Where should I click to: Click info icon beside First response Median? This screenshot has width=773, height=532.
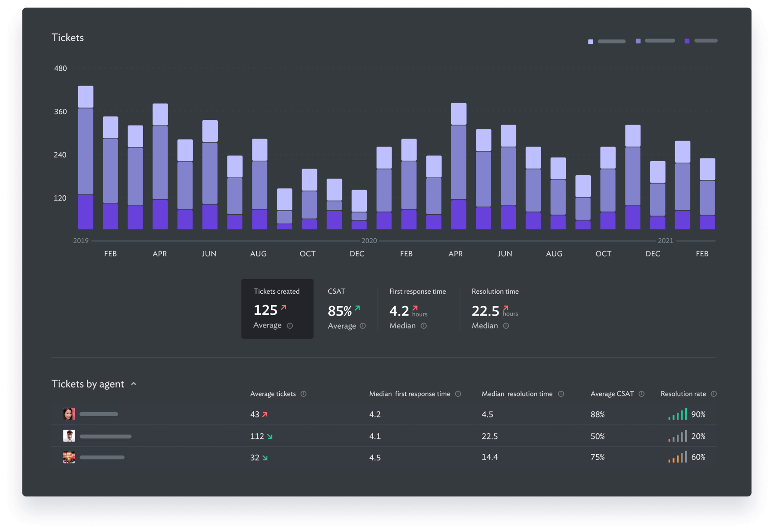(424, 326)
